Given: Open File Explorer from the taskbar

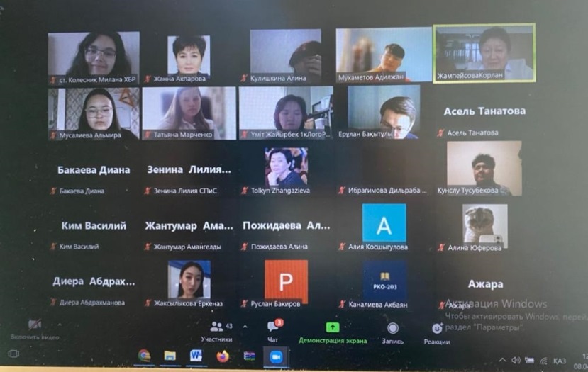Looking at the screenshot, I should [170, 356].
